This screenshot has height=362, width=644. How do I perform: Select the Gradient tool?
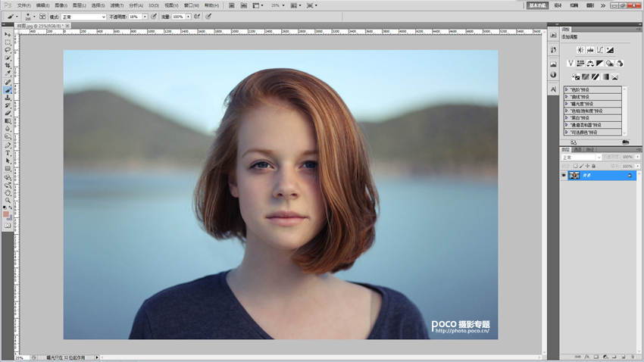(8, 120)
